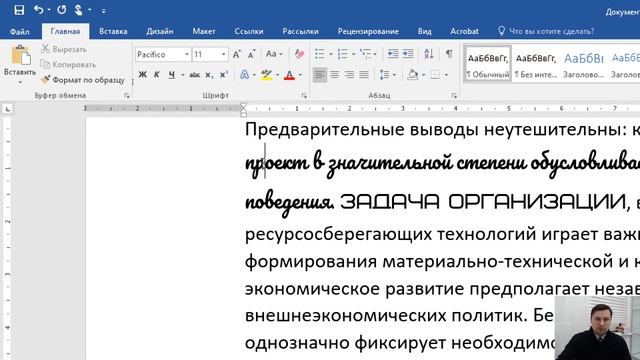Open the font name box showing Pacifico
640x360 pixels.
click(x=163, y=54)
